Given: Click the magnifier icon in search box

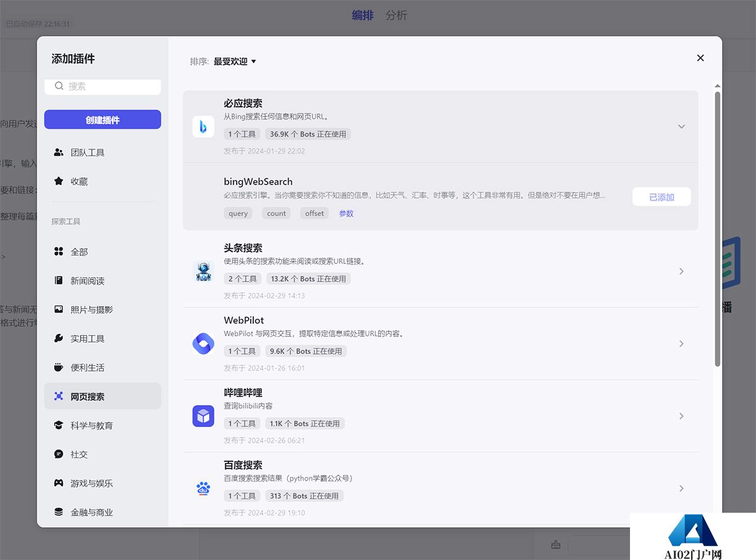Looking at the screenshot, I should click(59, 86).
